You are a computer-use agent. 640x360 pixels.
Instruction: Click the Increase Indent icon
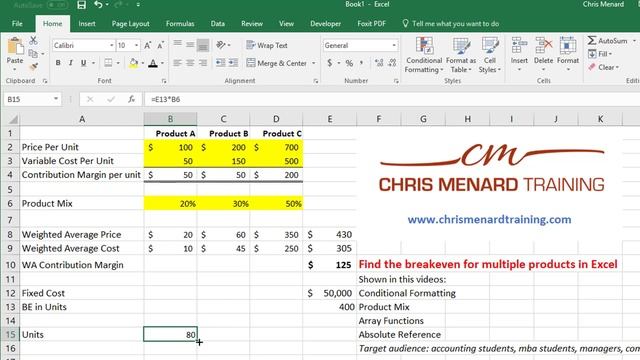(x=233, y=63)
